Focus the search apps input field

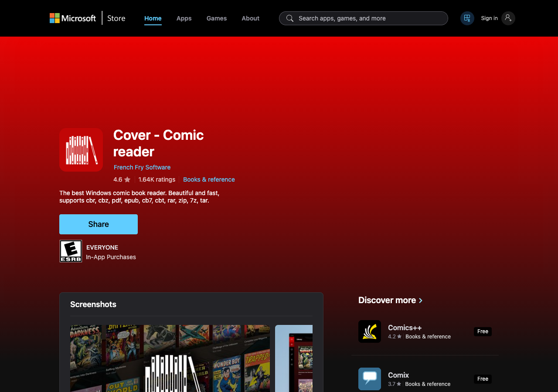pos(371,18)
